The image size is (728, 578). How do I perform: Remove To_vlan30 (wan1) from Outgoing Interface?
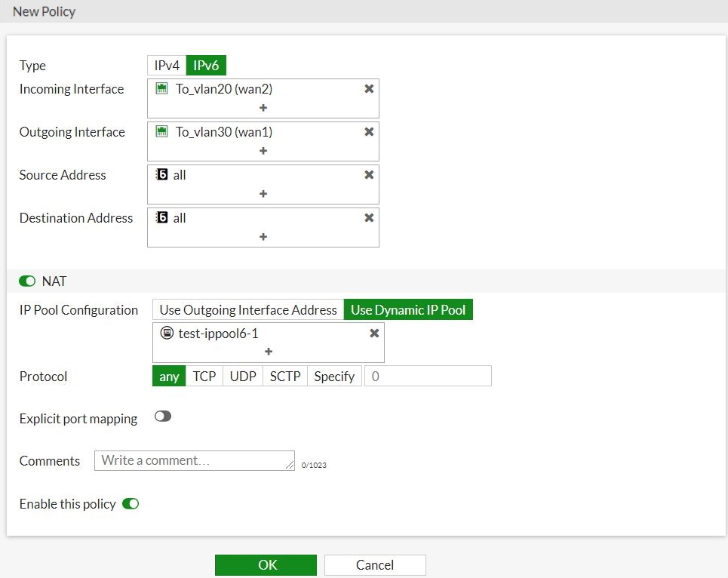tap(369, 132)
